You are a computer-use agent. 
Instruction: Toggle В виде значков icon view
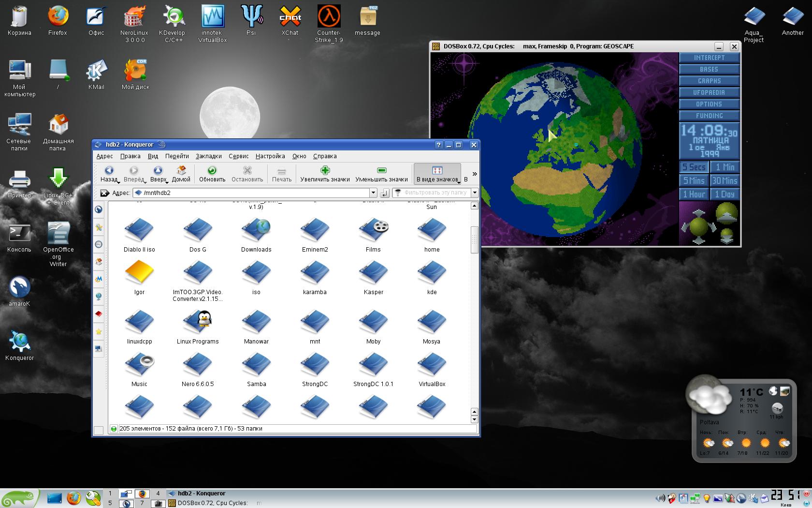click(437, 174)
